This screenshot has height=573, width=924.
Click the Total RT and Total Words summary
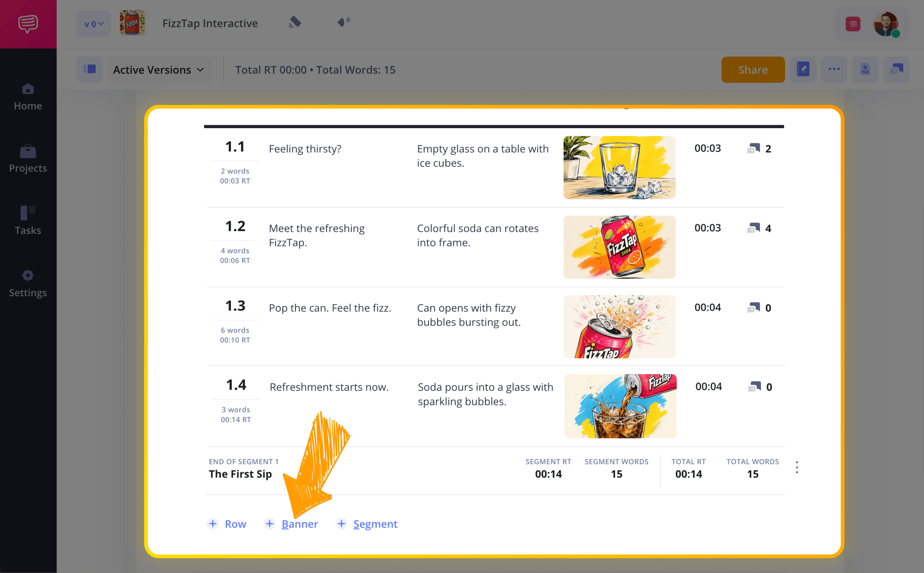coord(315,70)
